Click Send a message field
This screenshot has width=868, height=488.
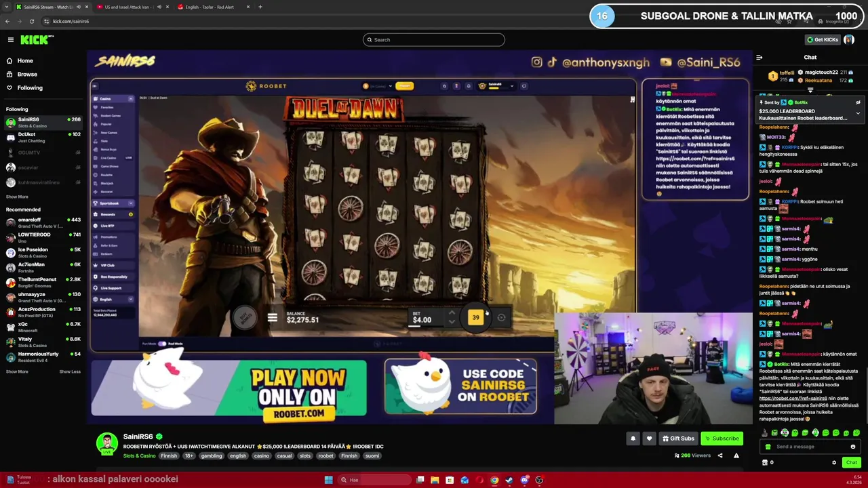coord(809,447)
